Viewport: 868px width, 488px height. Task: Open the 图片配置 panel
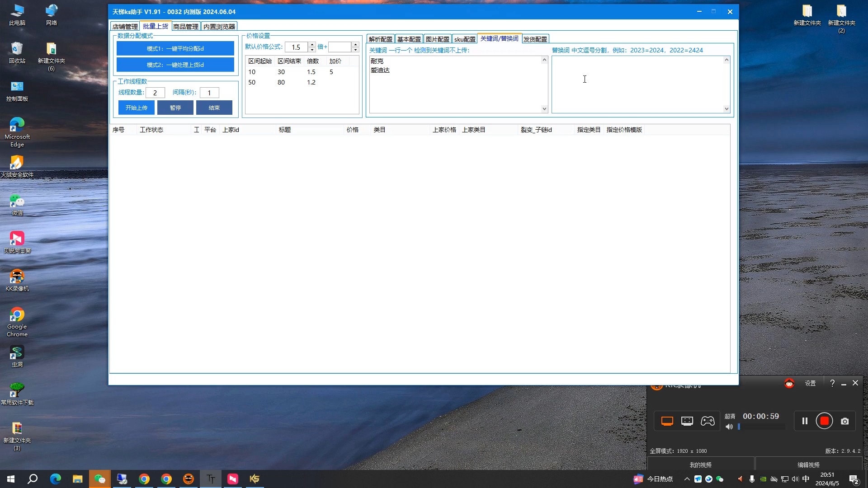(x=438, y=39)
